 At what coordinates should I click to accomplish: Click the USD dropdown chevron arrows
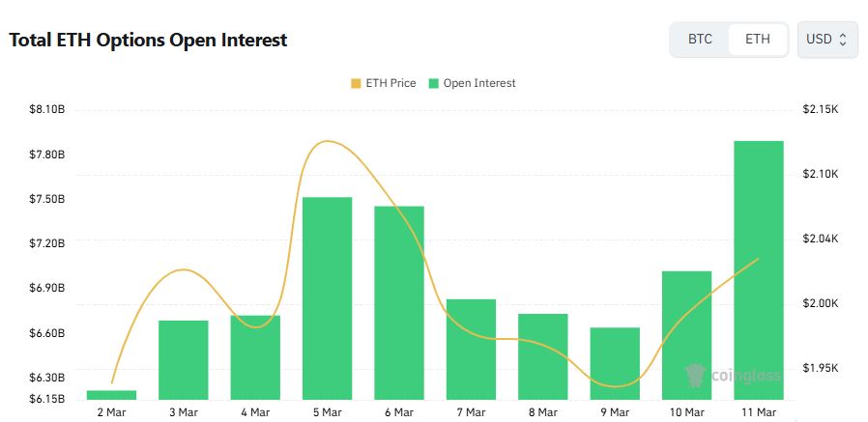(x=843, y=40)
